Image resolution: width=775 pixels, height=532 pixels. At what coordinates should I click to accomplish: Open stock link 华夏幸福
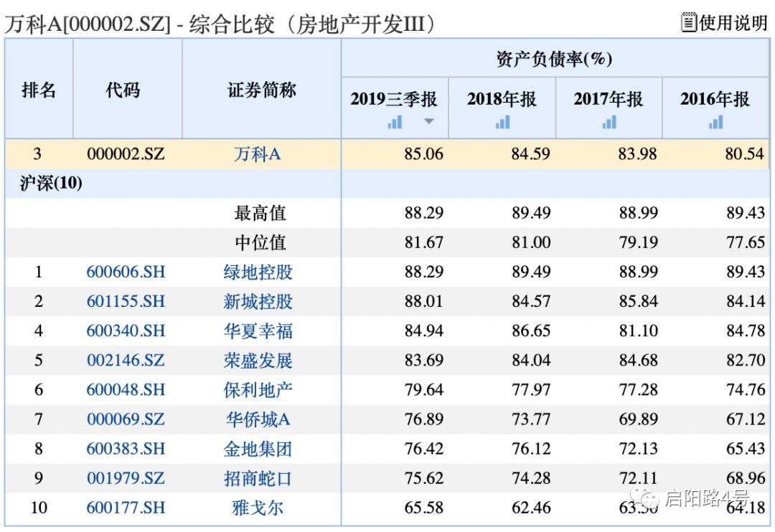[x=258, y=331]
